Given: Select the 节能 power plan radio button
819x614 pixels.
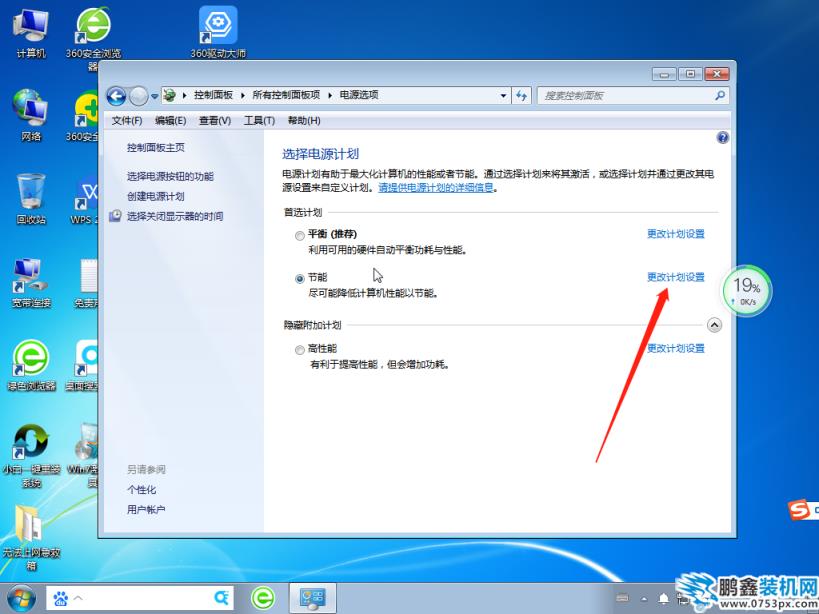Looking at the screenshot, I should point(299,279).
